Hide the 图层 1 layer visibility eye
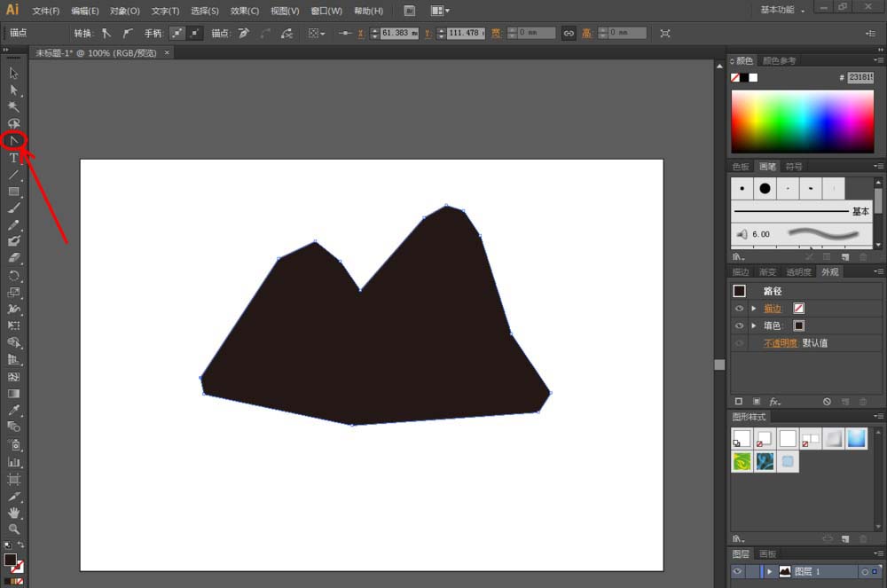 (738, 572)
